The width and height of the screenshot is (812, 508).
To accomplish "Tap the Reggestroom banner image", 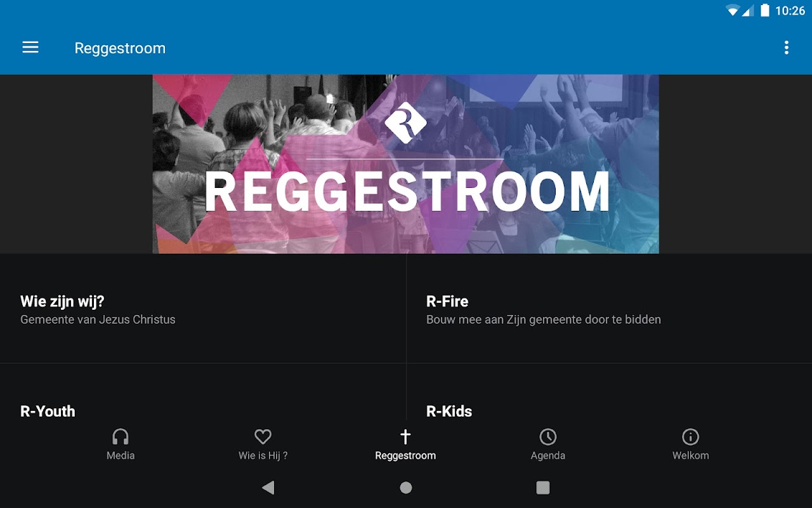I will pyautogui.click(x=405, y=164).
